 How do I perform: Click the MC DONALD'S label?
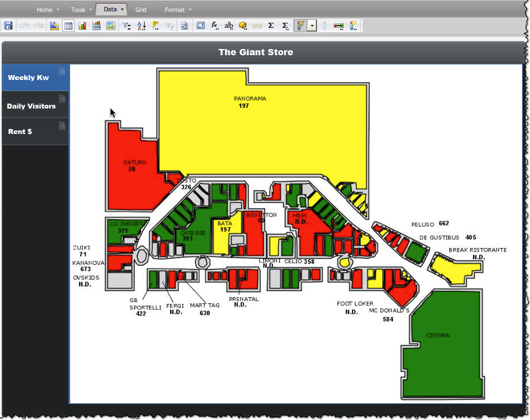coord(389,311)
